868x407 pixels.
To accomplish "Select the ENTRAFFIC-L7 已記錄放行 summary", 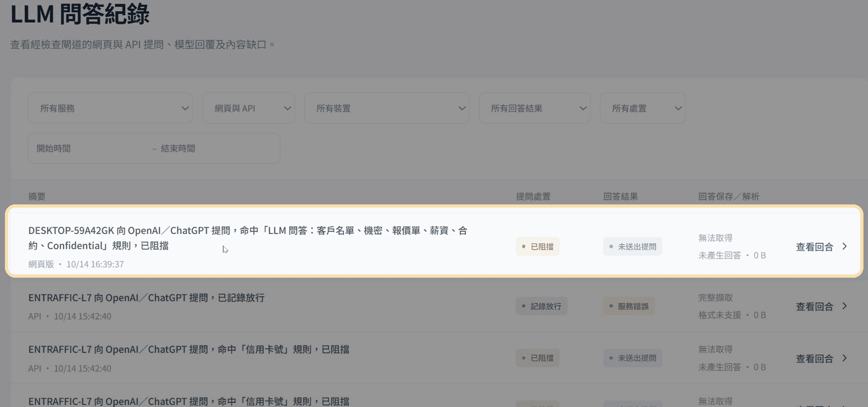I will tap(146, 298).
